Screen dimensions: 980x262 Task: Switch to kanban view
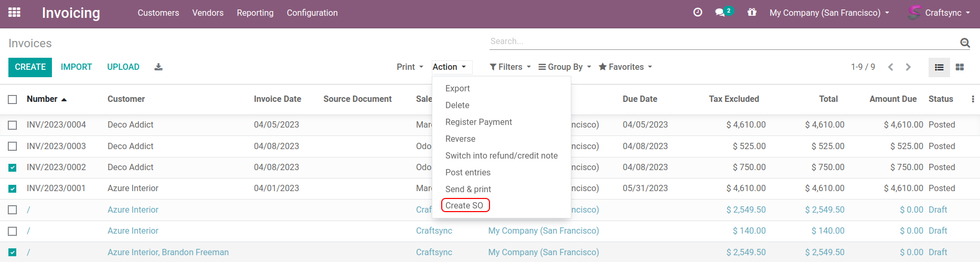960,67
